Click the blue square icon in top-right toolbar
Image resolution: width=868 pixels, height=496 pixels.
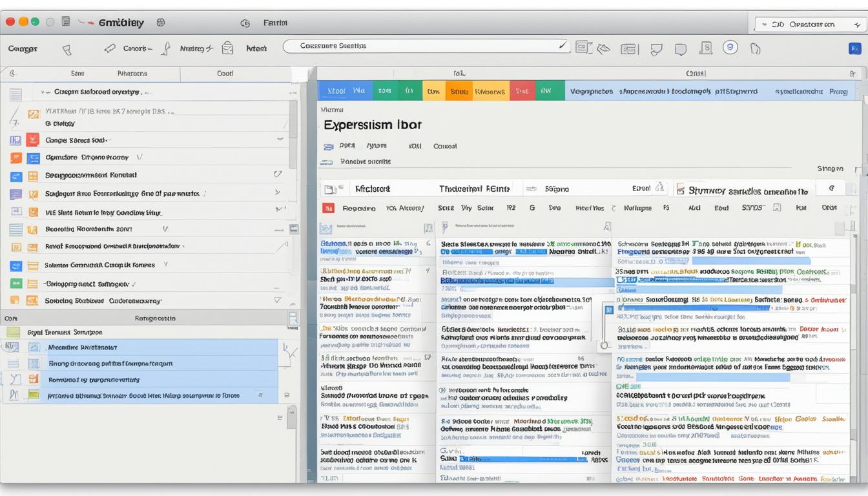[x=854, y=48]
